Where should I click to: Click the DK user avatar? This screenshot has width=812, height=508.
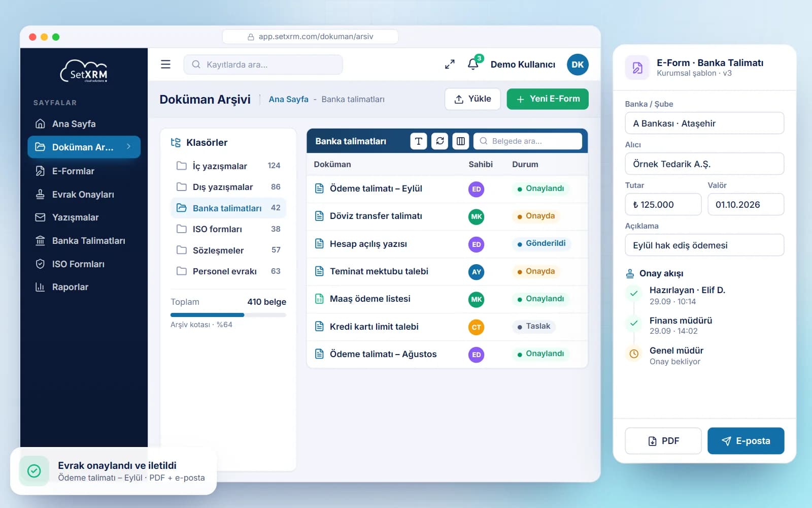[578, 65]
